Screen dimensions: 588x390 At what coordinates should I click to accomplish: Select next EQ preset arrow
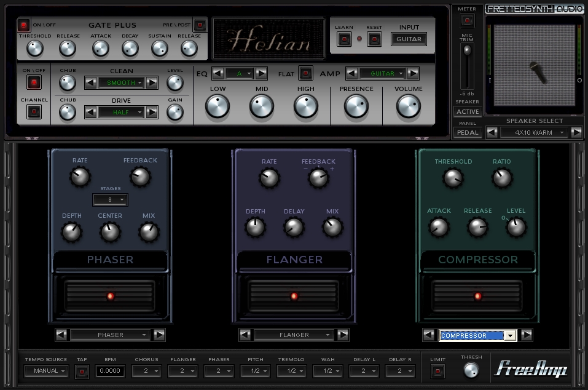click(261, 73)
